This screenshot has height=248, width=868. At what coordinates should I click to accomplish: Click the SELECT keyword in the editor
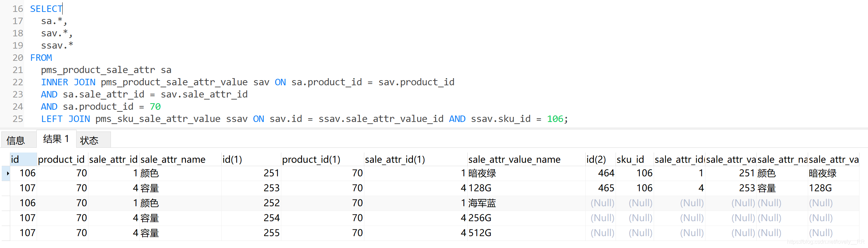coord(46,9)
